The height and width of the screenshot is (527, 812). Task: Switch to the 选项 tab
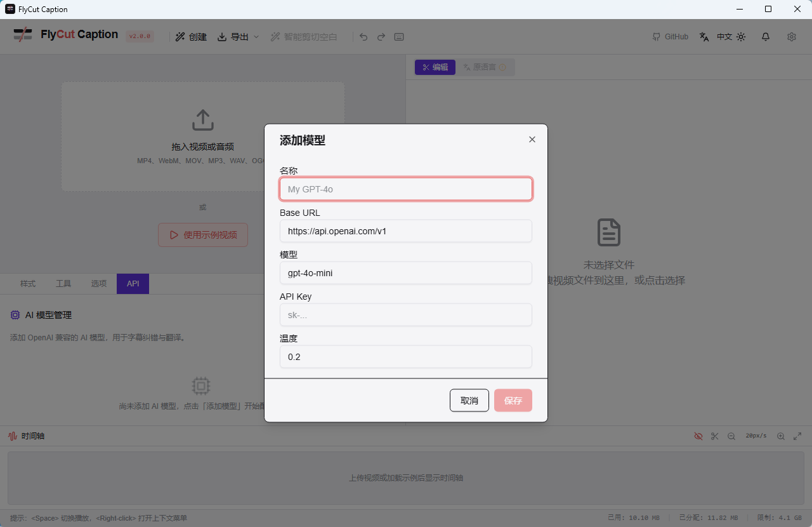click(99, 284)
